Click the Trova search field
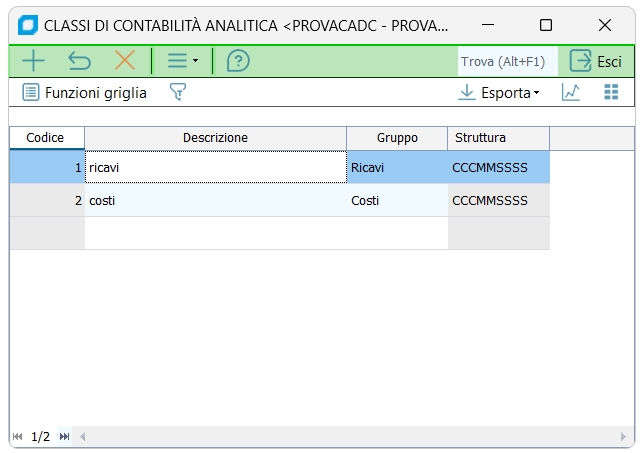Screen dimensions: 642x453 click(505, 61)
